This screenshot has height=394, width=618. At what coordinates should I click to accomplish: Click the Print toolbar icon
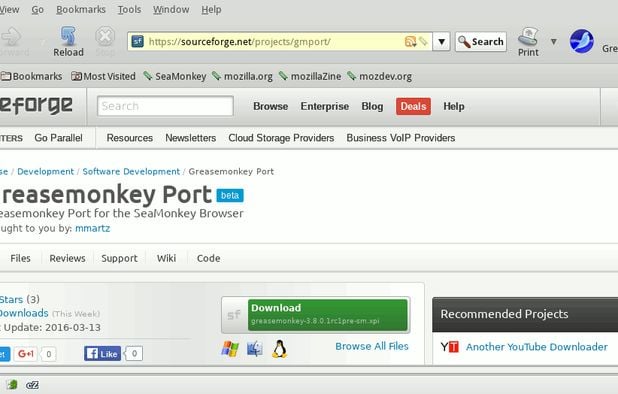[x=528, y=37]
